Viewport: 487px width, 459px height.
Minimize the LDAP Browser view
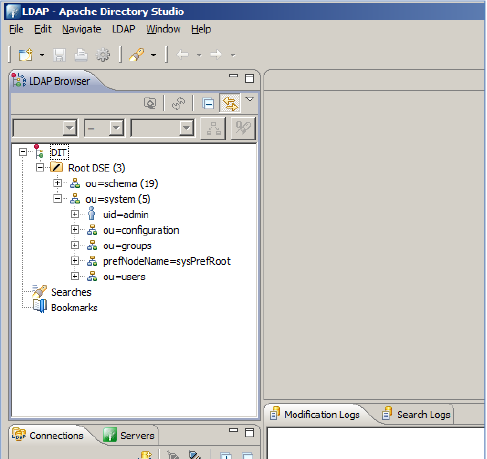click(234, 76)
